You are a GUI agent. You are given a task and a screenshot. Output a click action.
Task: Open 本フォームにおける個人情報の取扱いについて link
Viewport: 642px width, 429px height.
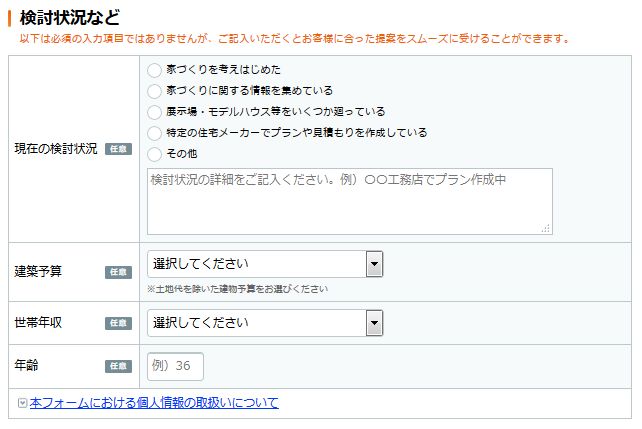(x=154, y=403)
